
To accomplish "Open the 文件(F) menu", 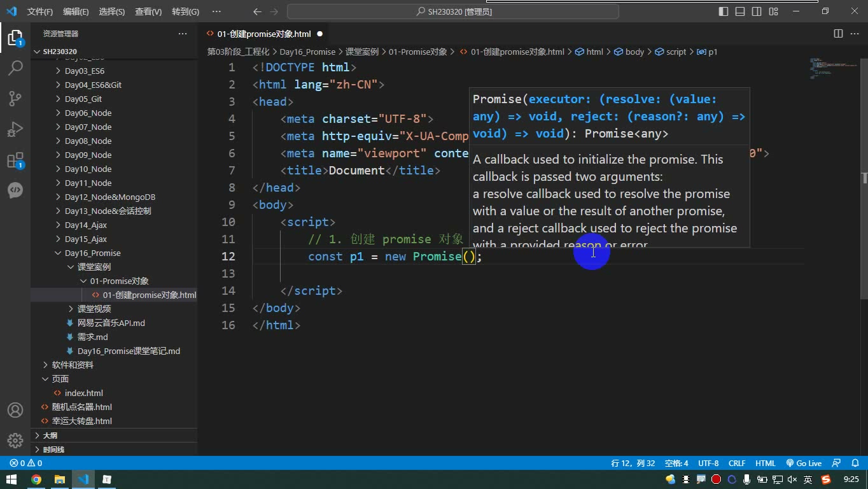I will (40, 11).
